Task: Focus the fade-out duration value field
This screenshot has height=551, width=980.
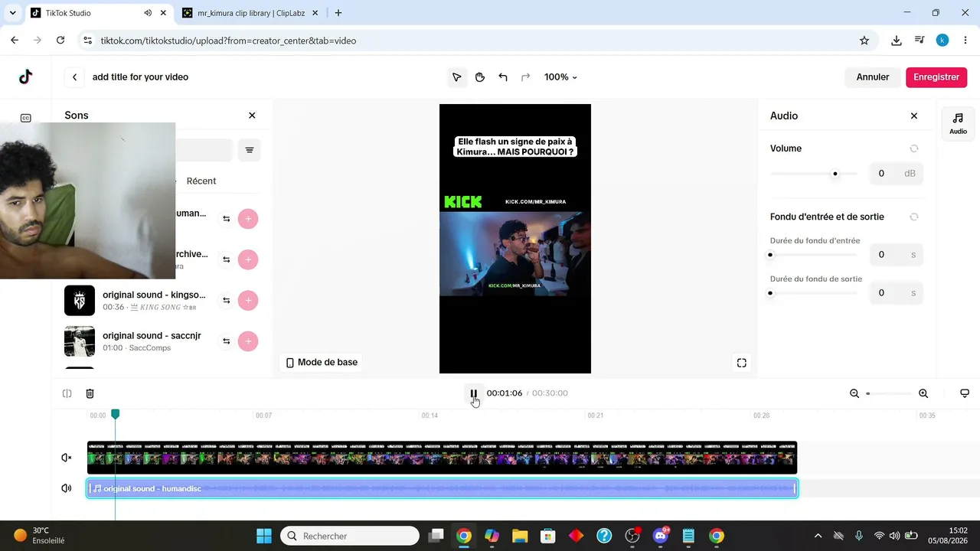Action: point(897,293)
